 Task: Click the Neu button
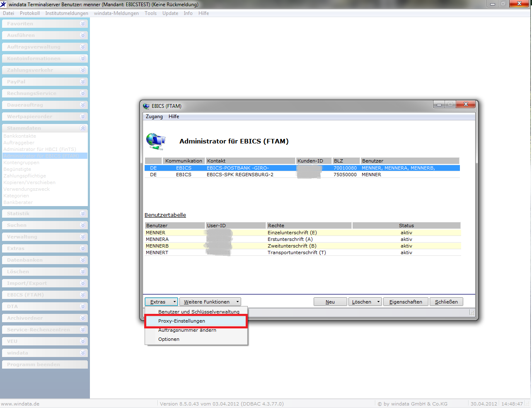tap(330, 302)
